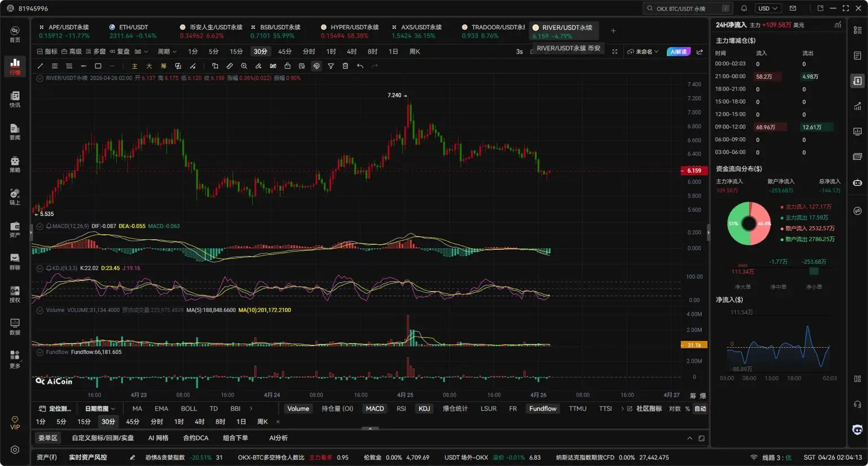Image resolution: width=868 pixels, height=466 pixels.
Task: Click the filter funnel icon
Action: 331,66
